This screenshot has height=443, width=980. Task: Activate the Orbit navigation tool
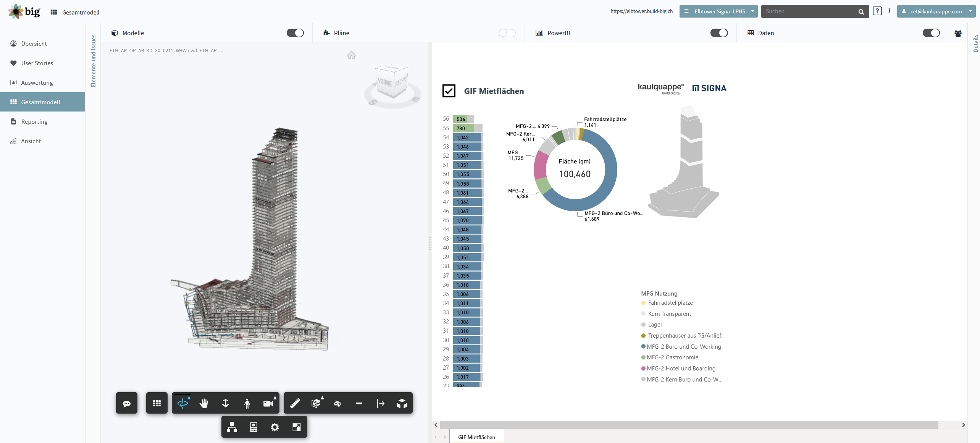pos(183,403)
